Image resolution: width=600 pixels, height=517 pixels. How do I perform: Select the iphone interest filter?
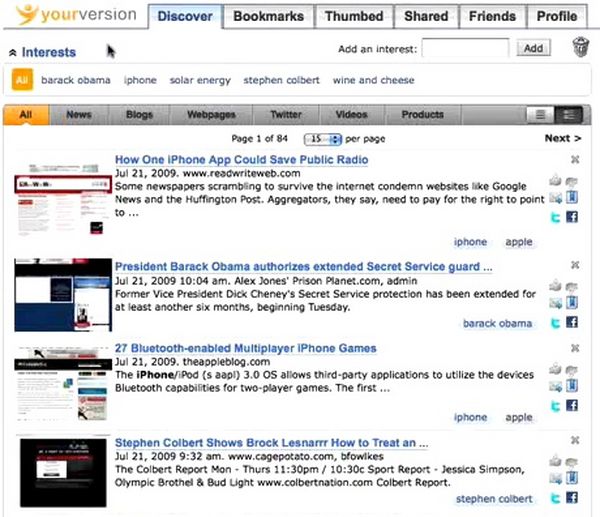[x=140, y=80]
